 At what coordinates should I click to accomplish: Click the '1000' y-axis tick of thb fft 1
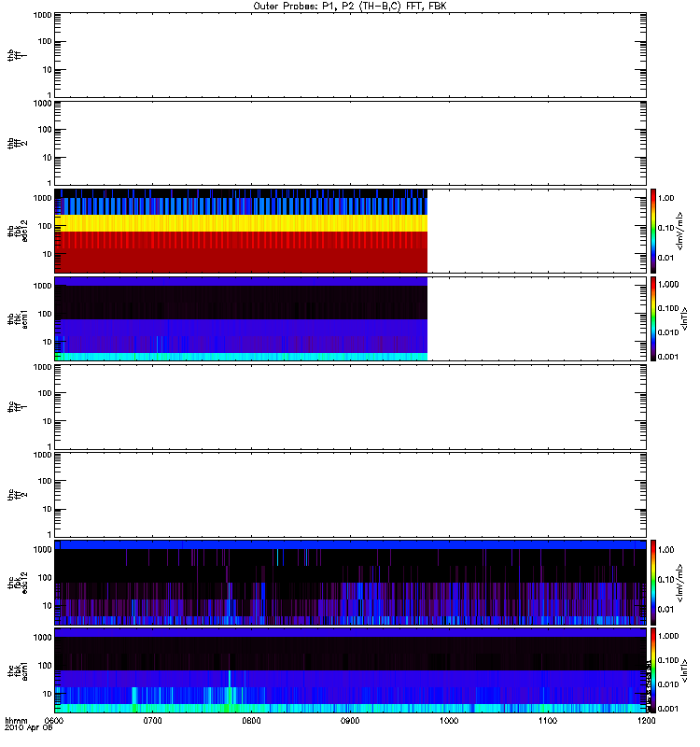pyautogui.click(x=42, y=15)
